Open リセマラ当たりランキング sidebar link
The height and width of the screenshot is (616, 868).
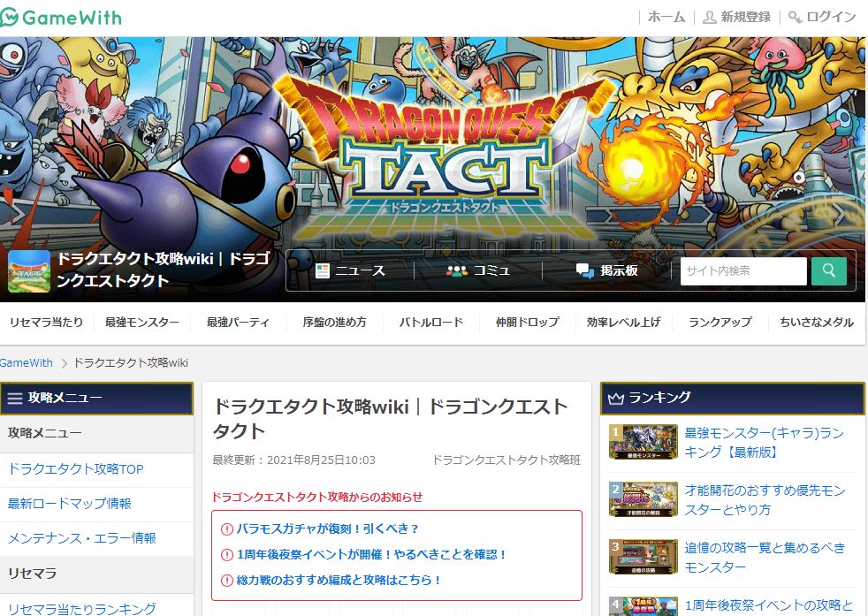click(81, 609)
